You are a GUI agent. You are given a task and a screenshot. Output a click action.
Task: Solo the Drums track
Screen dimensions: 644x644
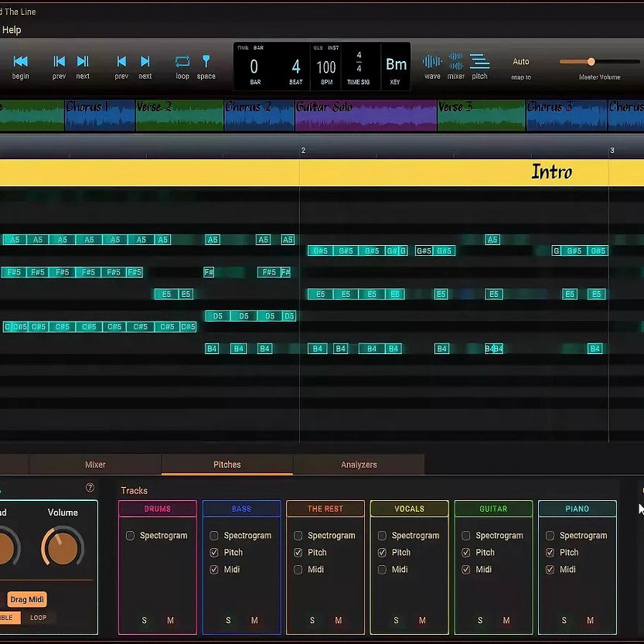[x=144, y=620]
